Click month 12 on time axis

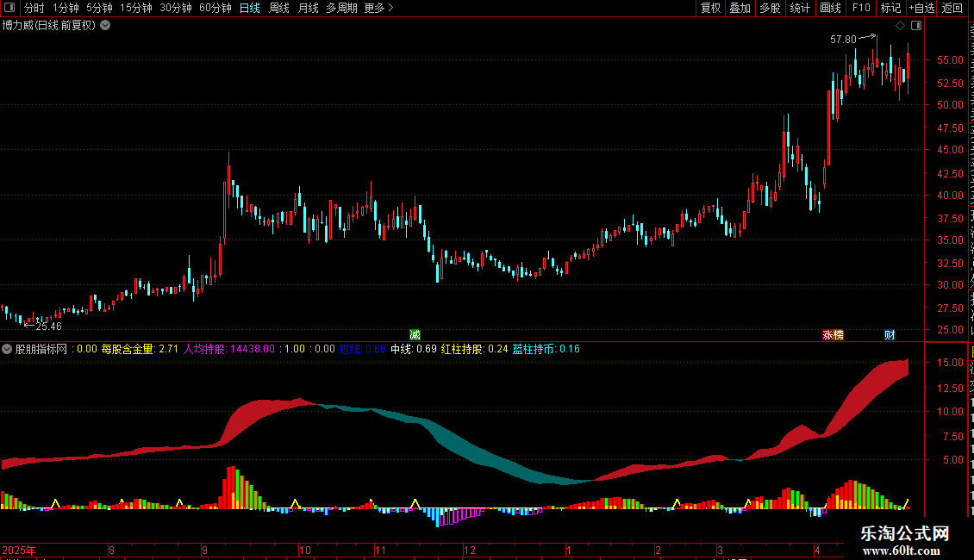470,550
